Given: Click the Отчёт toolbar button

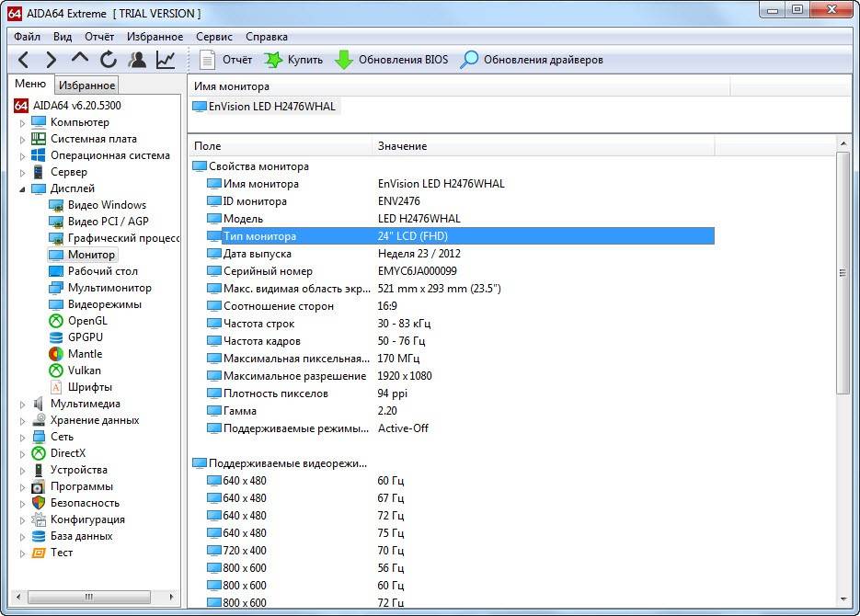Looking at the screenshot, I should click(226, 60).
